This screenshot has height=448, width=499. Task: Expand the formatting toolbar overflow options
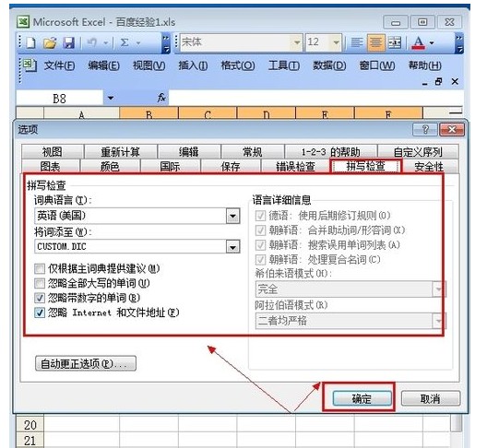[459, 42]
